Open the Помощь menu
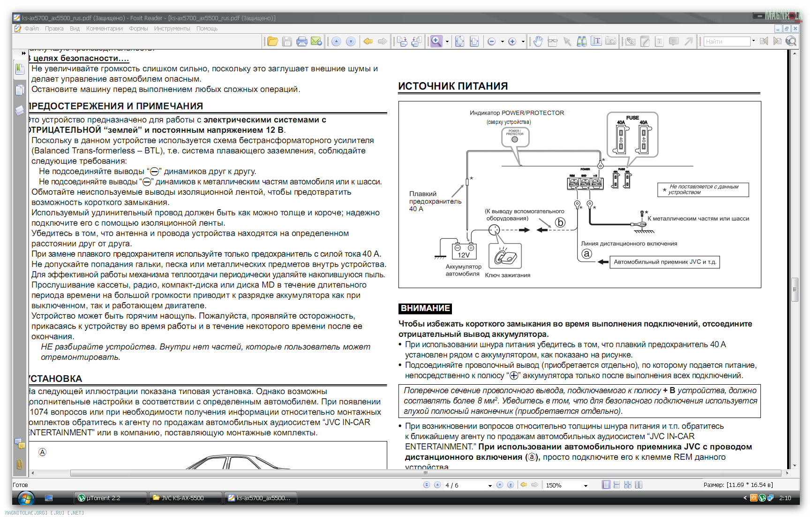The height and width of the screenshot is (517, 812). tap(207, 29)
